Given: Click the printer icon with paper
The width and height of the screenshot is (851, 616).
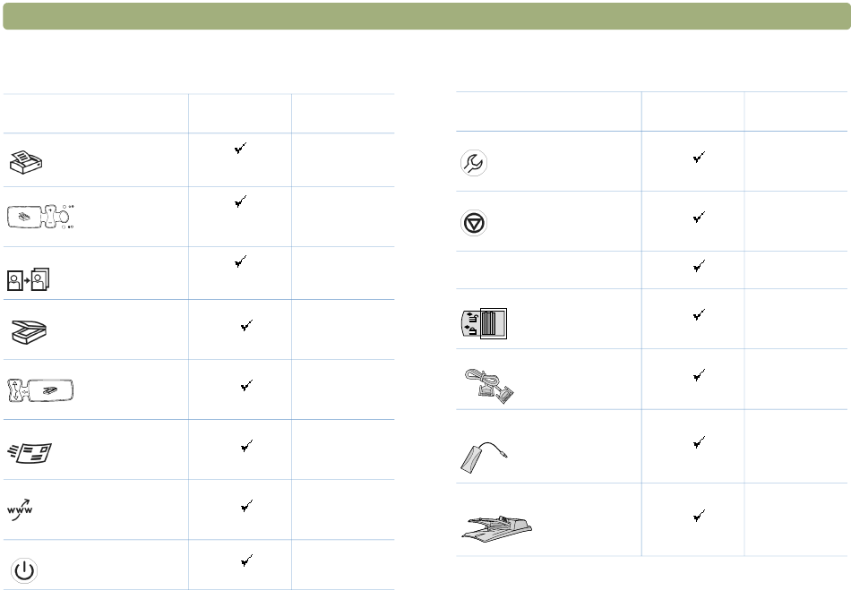Looking at the screenshot, I should 26,162.
